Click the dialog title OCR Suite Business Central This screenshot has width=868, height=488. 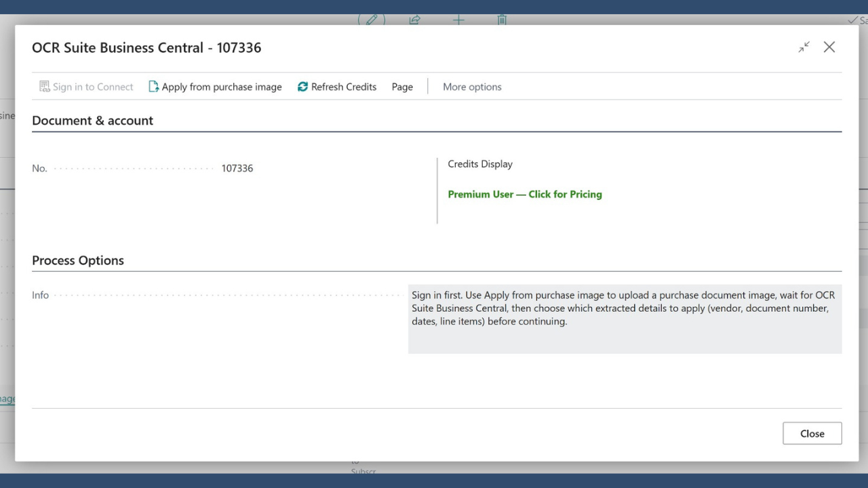pyautogui.click(x=146, y=48)
